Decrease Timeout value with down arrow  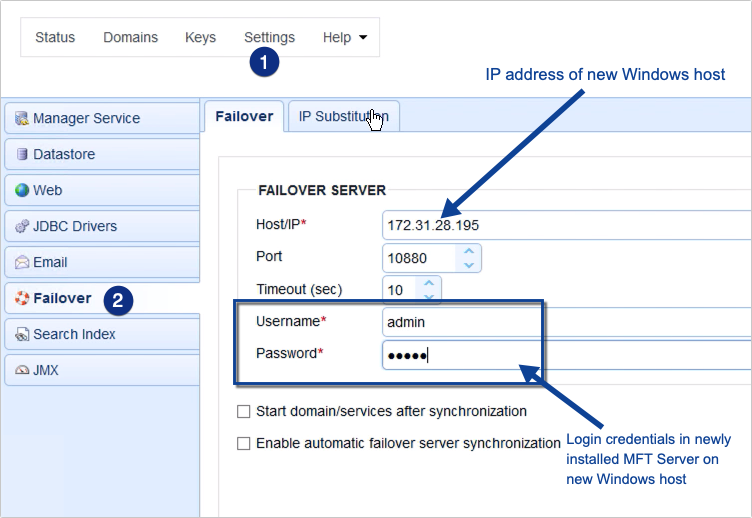(429, 297)
